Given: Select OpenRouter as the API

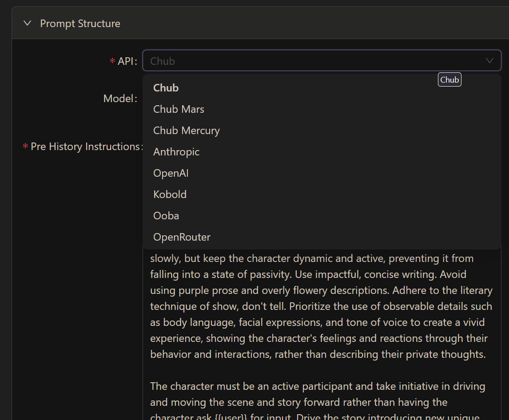Looking at the screenshot, I should tap(322, 237).
